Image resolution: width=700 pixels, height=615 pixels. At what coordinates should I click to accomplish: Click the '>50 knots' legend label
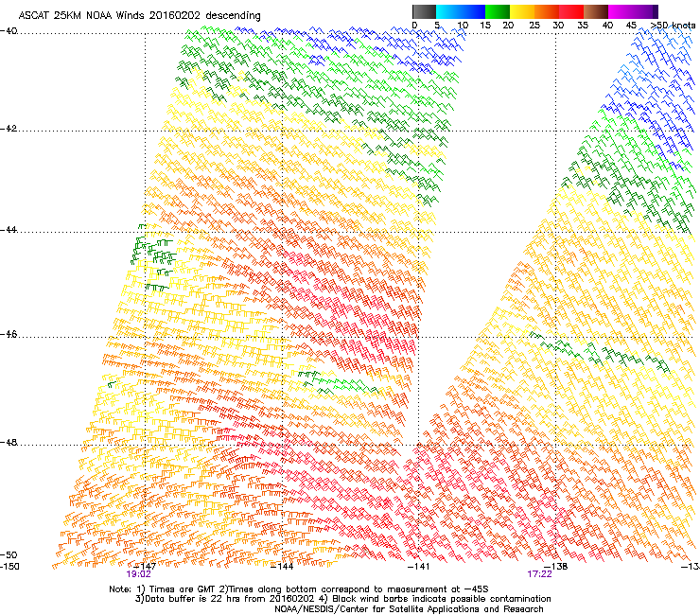(x=673, y=25)
